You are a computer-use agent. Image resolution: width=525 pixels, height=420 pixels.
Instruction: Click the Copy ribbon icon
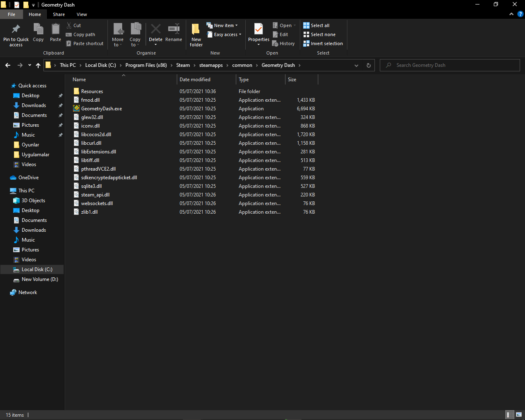click(x=38, y=32)
